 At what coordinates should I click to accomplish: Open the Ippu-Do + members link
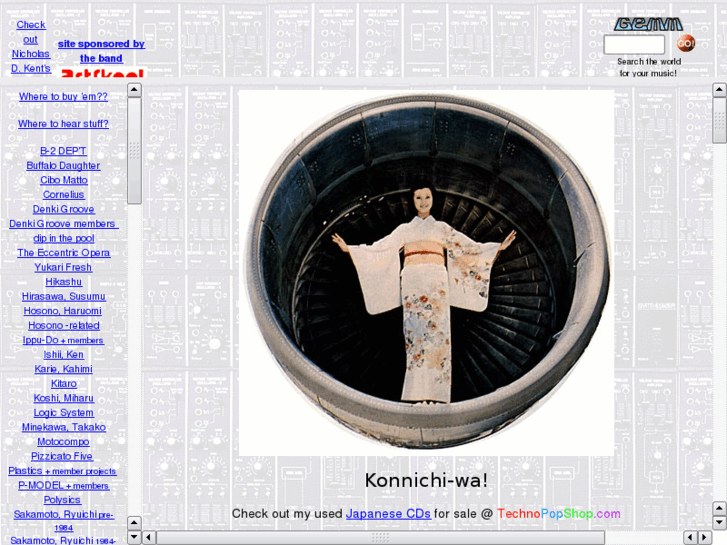[x=63, y=340]
